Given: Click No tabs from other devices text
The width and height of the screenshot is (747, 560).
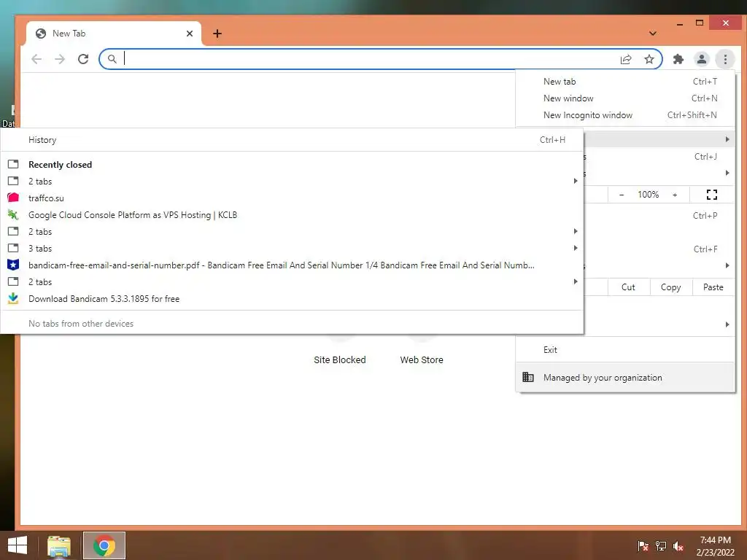Looking at the screenshot, I should click(x=81, y=323).
